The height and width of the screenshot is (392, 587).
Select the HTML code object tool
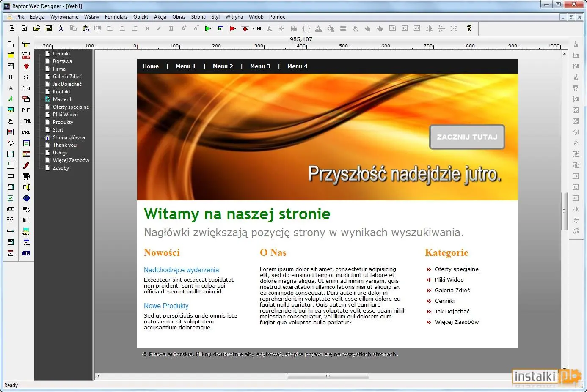(26, 121)
